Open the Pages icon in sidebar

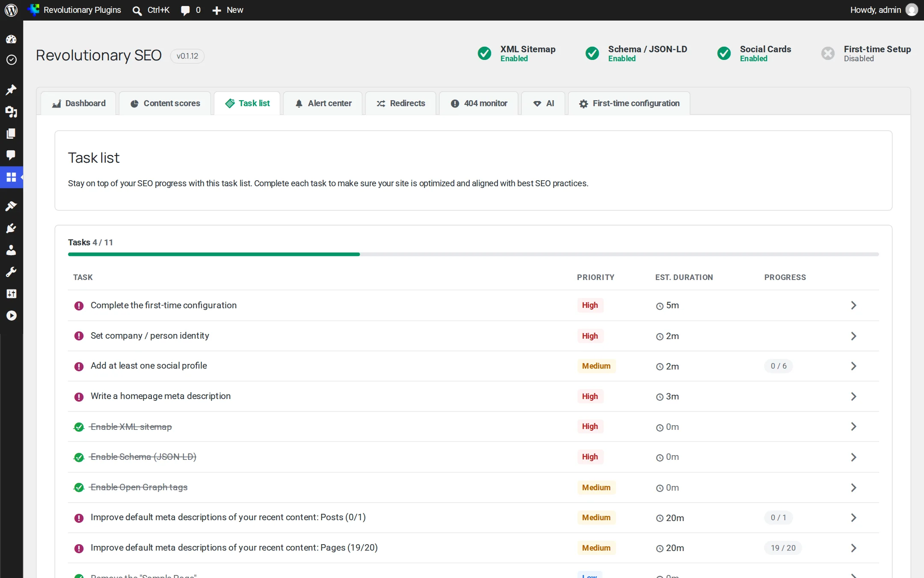[x=11, y=134]
